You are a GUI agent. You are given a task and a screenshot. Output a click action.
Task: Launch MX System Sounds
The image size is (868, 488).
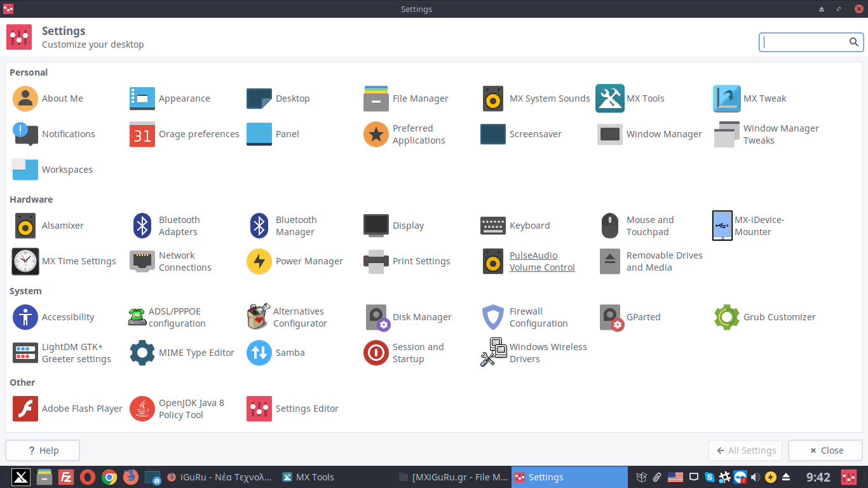coord(536,98)
